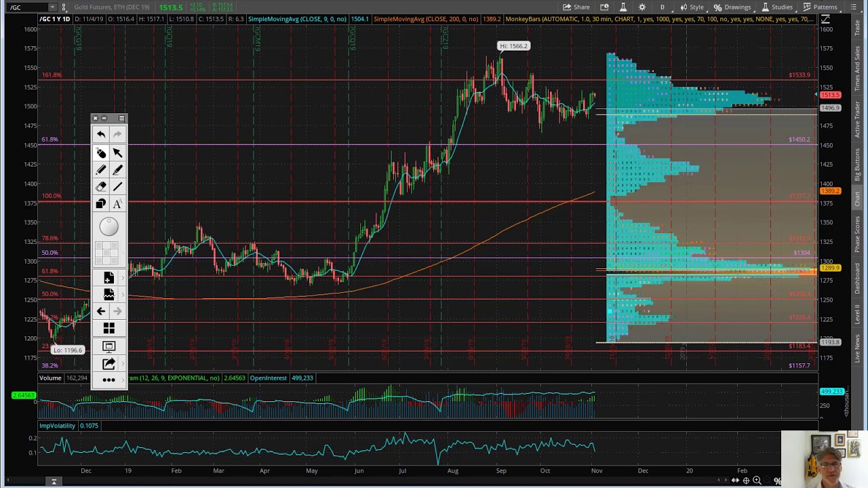Click the crosshair pan icon at bottom

click(x=746, y=481)
